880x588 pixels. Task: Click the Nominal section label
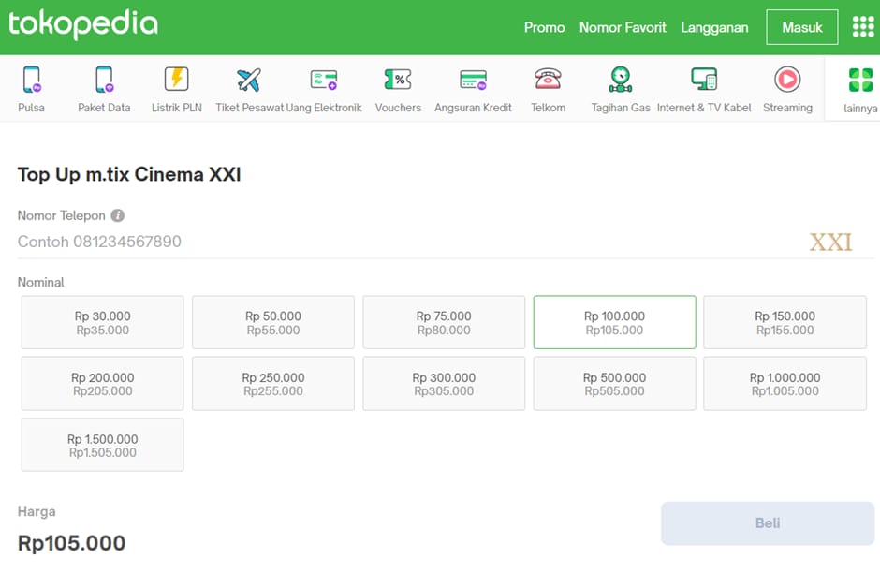pos(41,282)
